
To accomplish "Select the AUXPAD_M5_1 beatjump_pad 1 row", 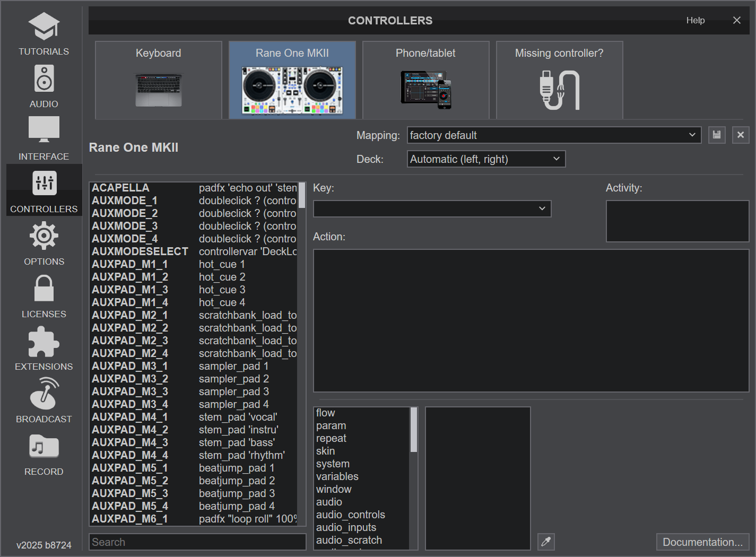I will tap(194, 468).
